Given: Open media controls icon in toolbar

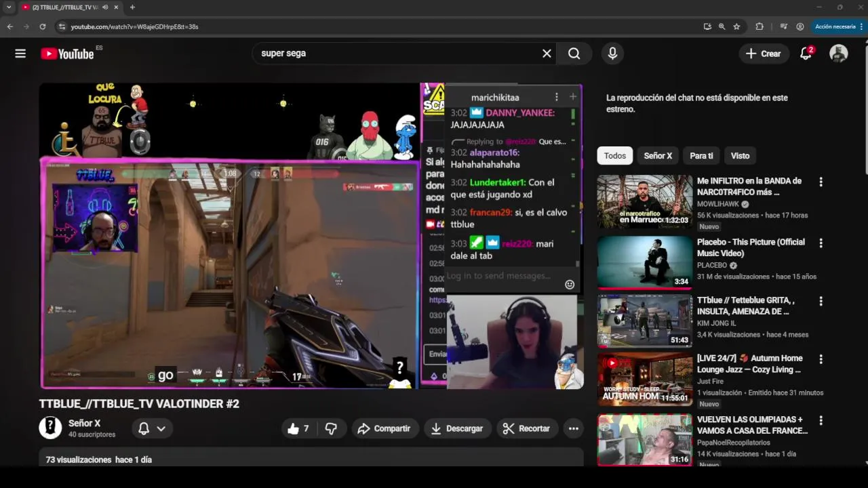Looking at the screenshot, I should pyautogui.click(x=784, y=26).
